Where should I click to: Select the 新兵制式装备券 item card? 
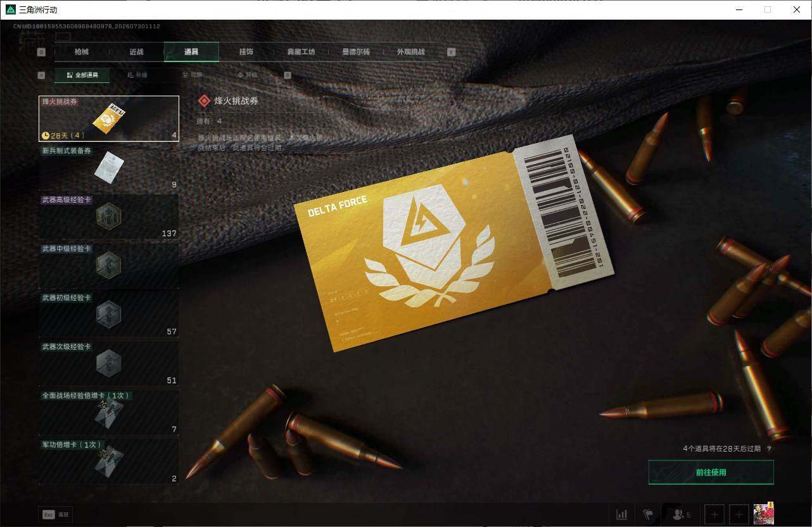(x=109, y=168)
